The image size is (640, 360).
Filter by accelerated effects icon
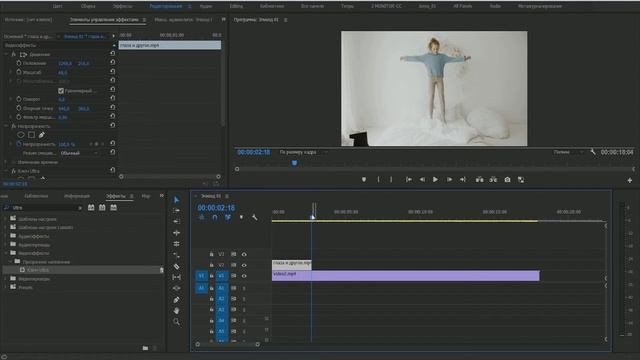[91, 208]
